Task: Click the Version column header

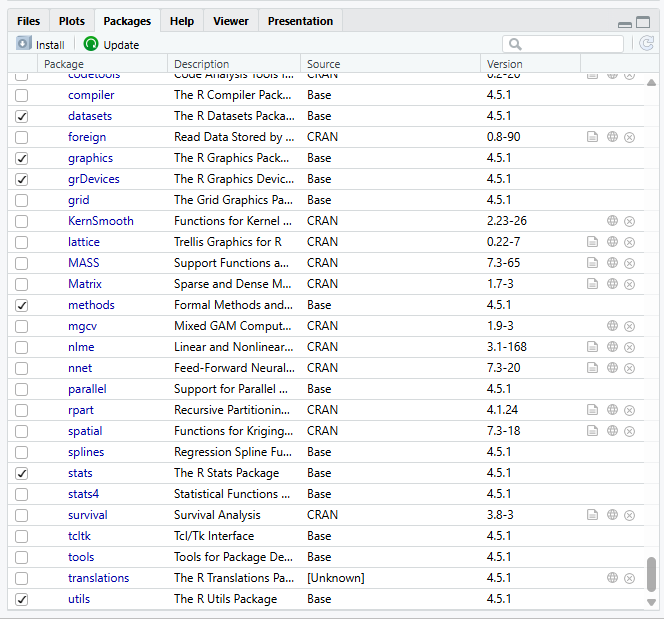Action: (x=530, y=64)
